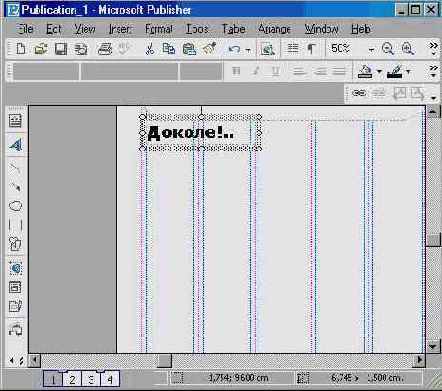Click the Доколе!.. text box on page

click(201, 133)
